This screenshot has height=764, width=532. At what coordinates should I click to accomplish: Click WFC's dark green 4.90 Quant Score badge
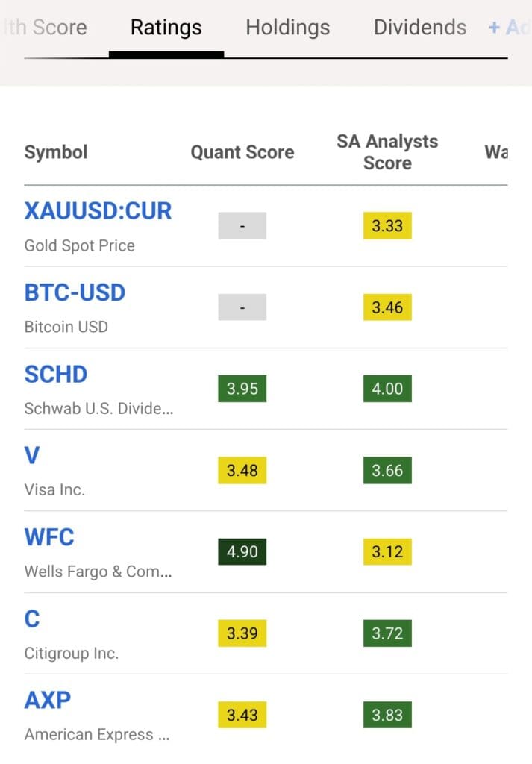click(x=242, y=552)
